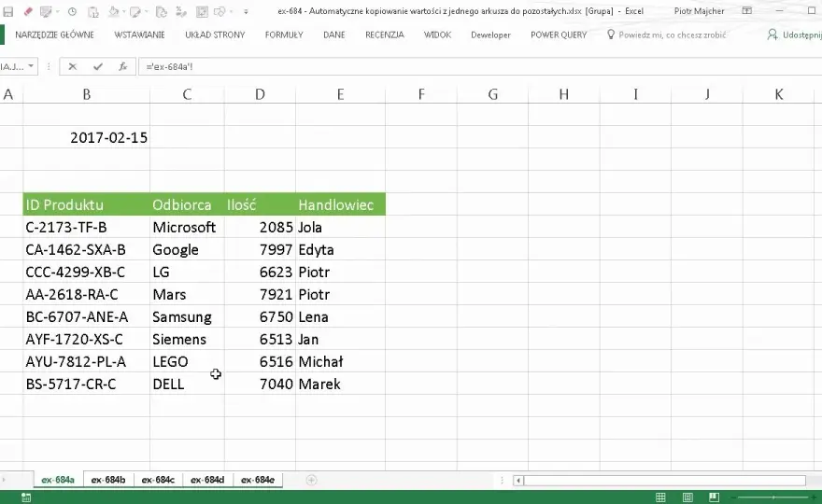
Task: Click the cell containing Google
Action: pos(187,249)
